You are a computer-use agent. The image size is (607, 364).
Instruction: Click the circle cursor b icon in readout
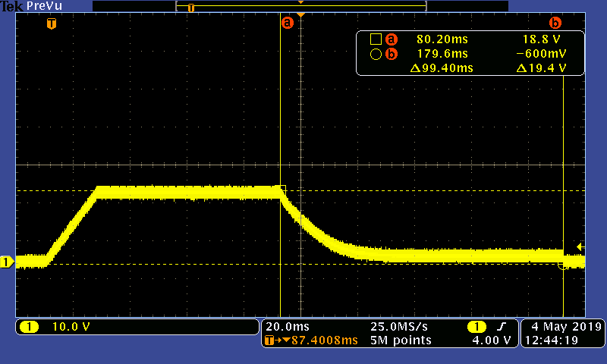[x=375, y=54]
